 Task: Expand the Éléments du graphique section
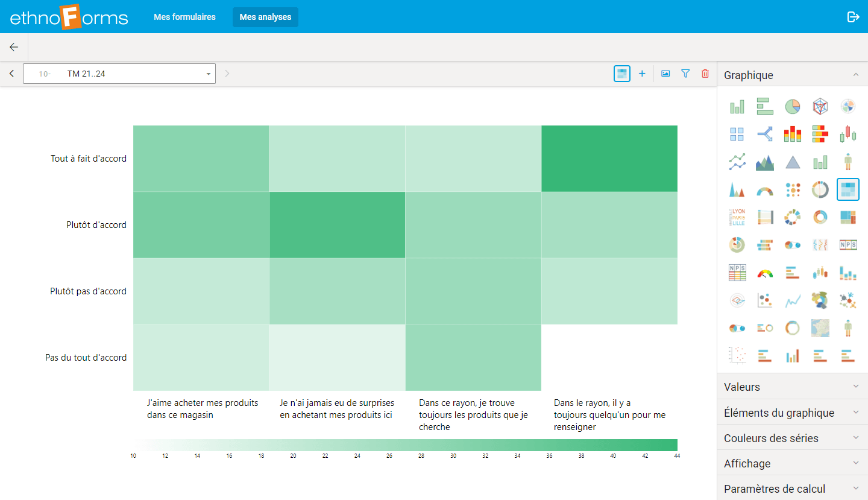click(x=793, y=413)
